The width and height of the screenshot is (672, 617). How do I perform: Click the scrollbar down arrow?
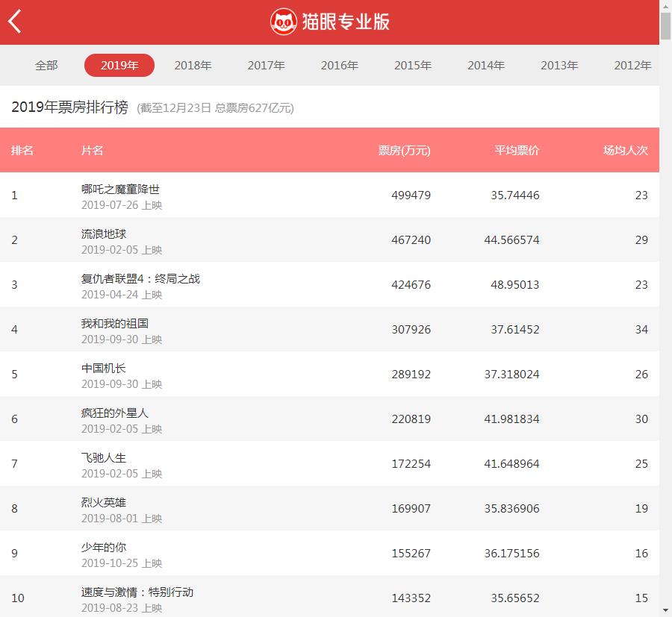pyautogui.click(x=665, y=610)
